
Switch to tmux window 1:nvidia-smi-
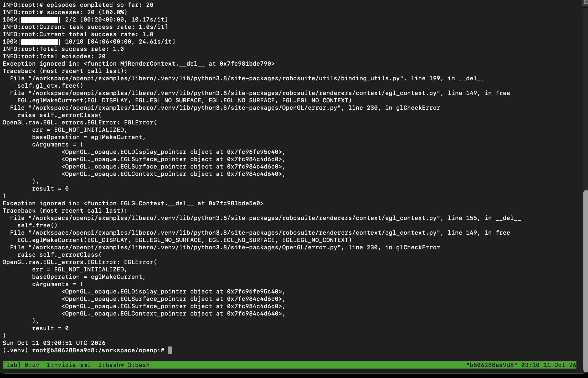pyautogui.click(x=70, y=365)
